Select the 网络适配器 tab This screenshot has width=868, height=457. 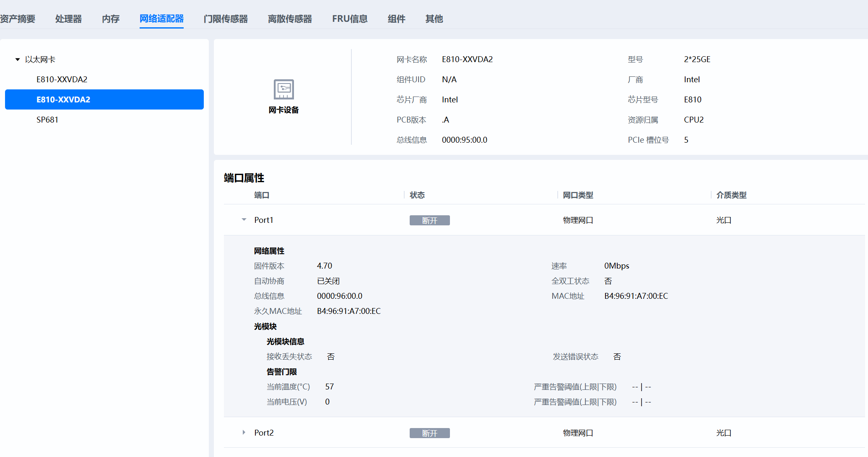[x=161, y=19]
